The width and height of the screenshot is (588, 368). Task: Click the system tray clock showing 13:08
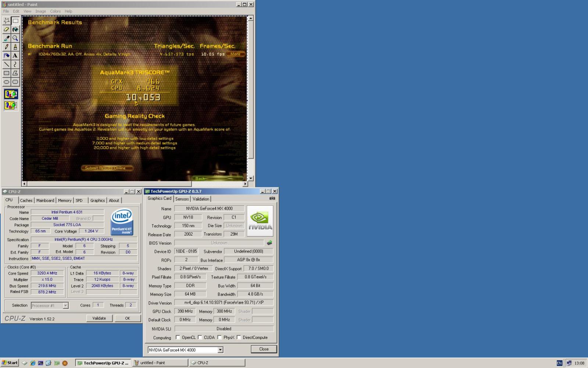click(x=579, y=363)
